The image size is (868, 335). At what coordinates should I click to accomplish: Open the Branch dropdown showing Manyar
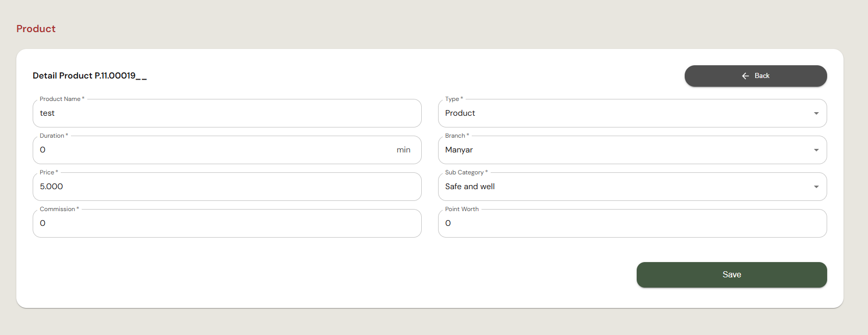click(633, 150)
